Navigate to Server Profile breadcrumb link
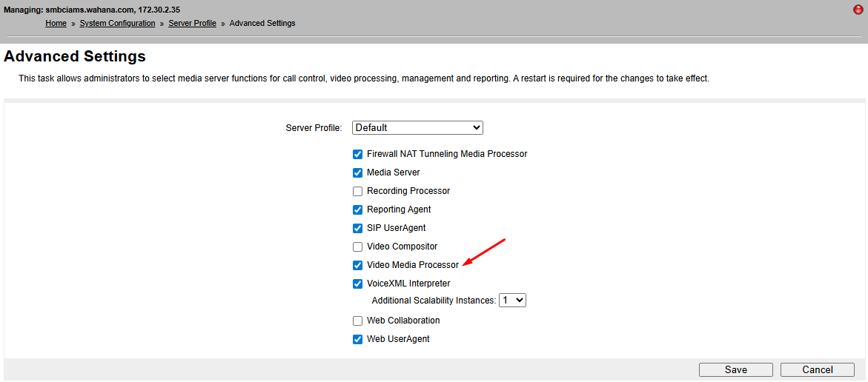This screenshot has height=382, width=868. pos(192,24)
